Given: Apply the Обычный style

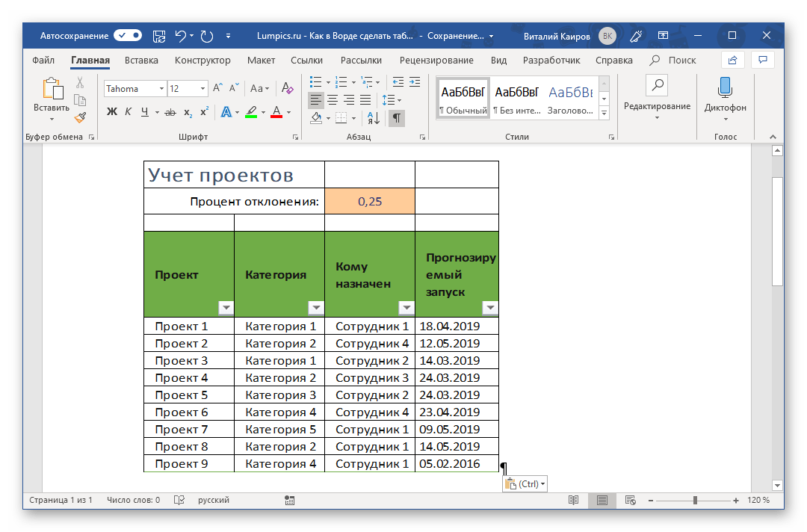Looking at the screenshot, I should (463, 99).
